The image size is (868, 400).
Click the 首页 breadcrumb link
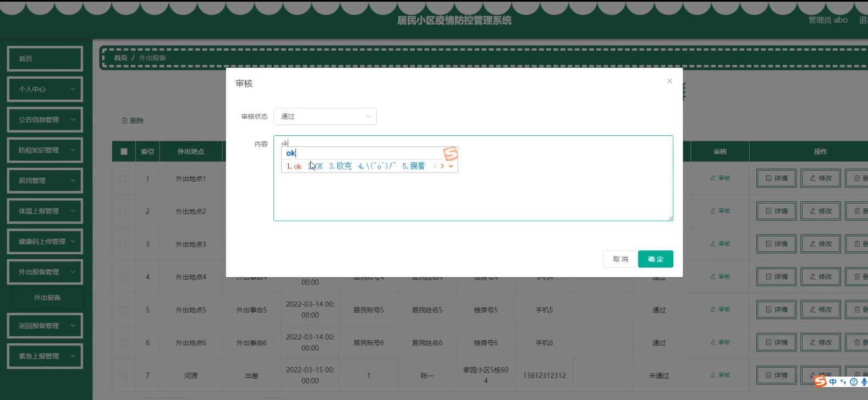[x=120, y=58]
